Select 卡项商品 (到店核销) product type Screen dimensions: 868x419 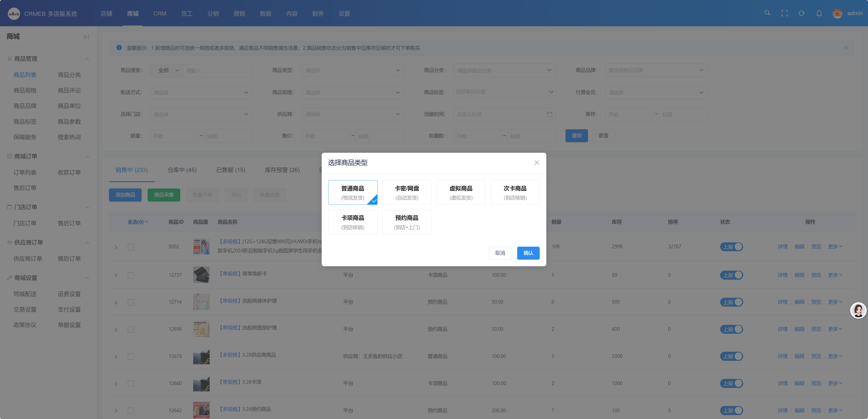pos(352,222)
